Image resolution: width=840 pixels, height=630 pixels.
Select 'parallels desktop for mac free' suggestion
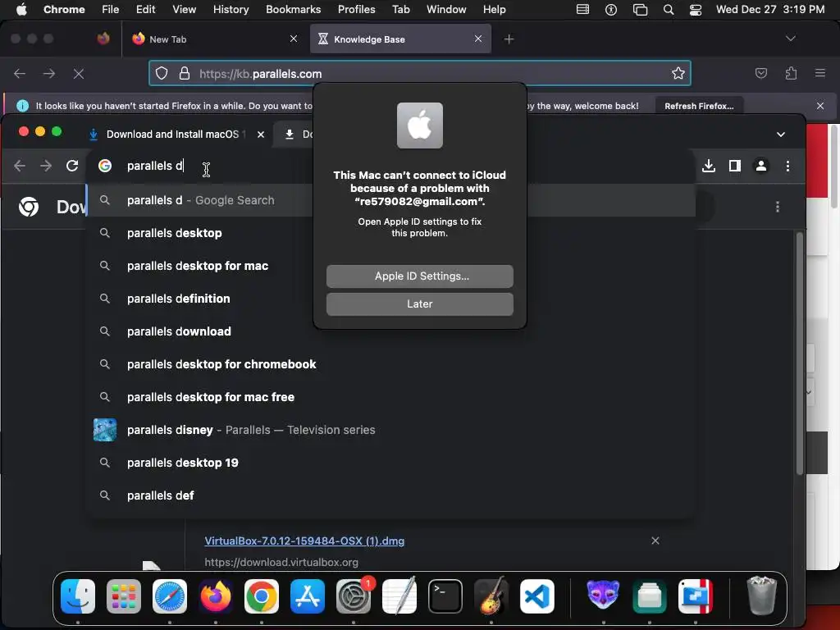(391, 397)
